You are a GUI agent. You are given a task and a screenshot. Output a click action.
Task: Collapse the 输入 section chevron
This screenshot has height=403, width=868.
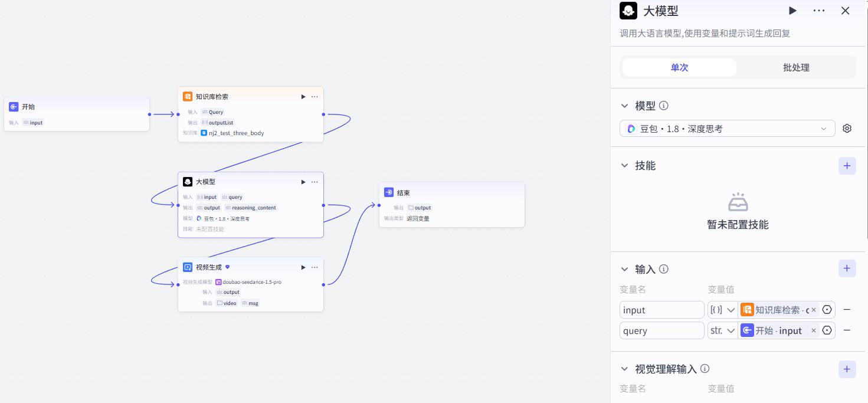click(624, 269)
